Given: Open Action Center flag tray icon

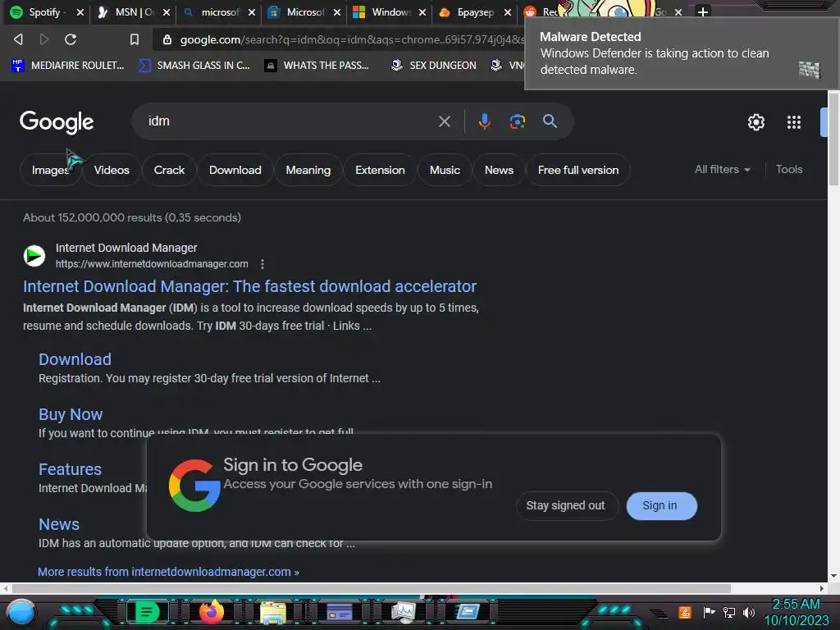Looking at the screenshot, I should [709, 612].
